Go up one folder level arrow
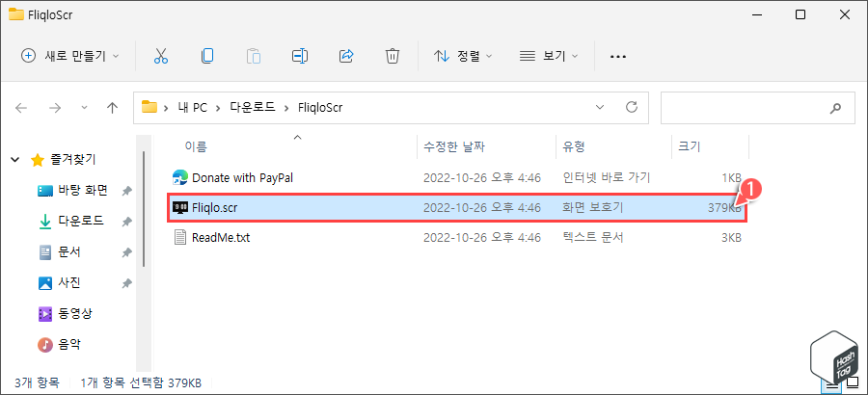The width and height of the screenshot is (868, 395). coord(113,108)
